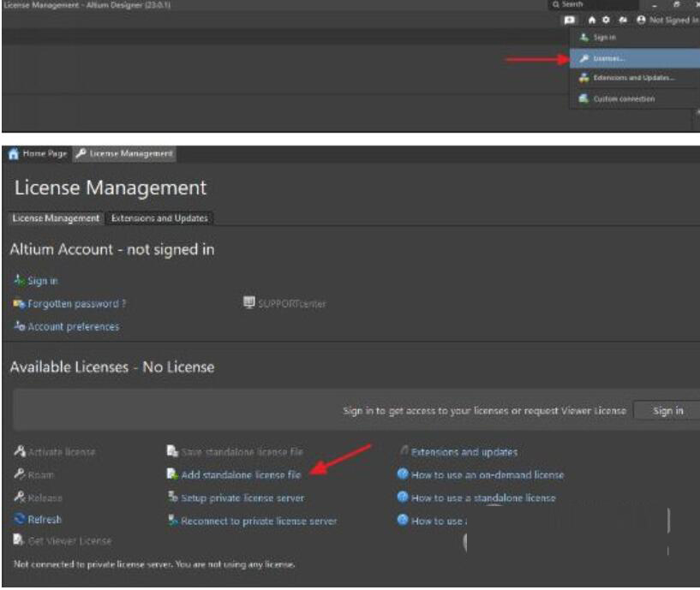Click the notifications icon beside the gear

click(623, 20)
